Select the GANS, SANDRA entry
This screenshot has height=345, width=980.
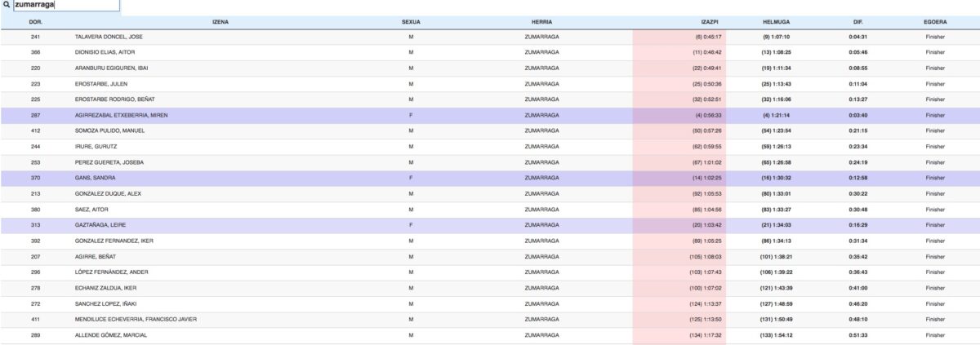95,178
